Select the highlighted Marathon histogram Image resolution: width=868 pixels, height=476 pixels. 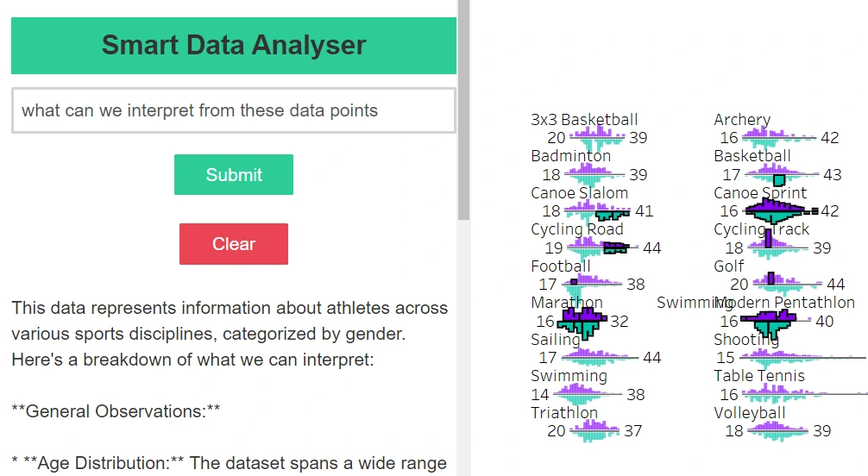[x=582, y=321]
